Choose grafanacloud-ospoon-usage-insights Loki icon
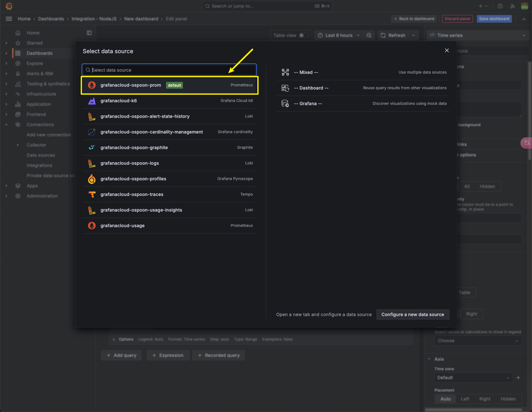The width and height of the screenshot is (532, 412). click(x=92, y=210)
